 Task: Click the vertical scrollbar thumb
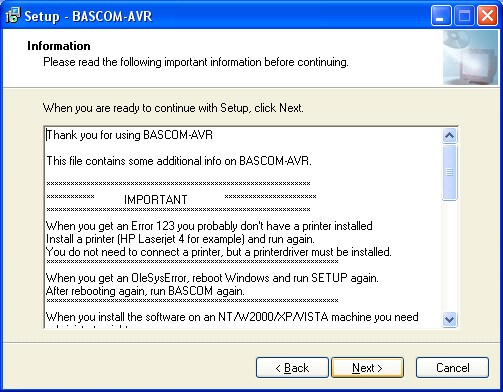point(449,172)
